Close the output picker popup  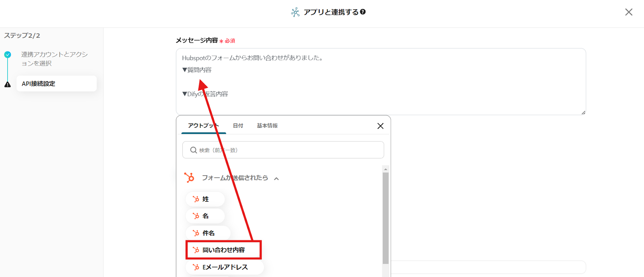(x=380, y=126)
